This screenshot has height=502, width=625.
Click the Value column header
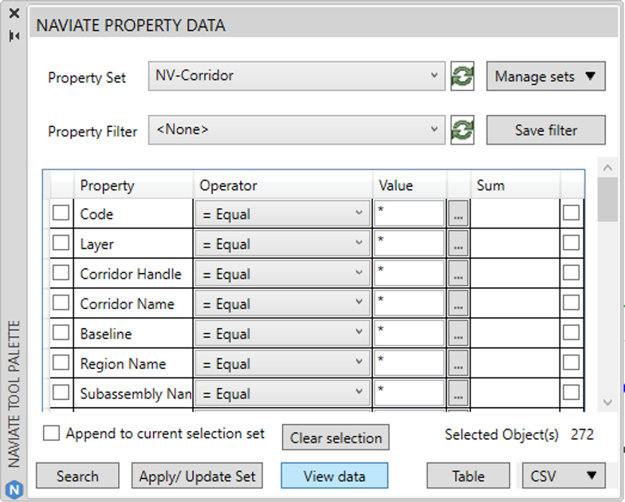[410, 185]
